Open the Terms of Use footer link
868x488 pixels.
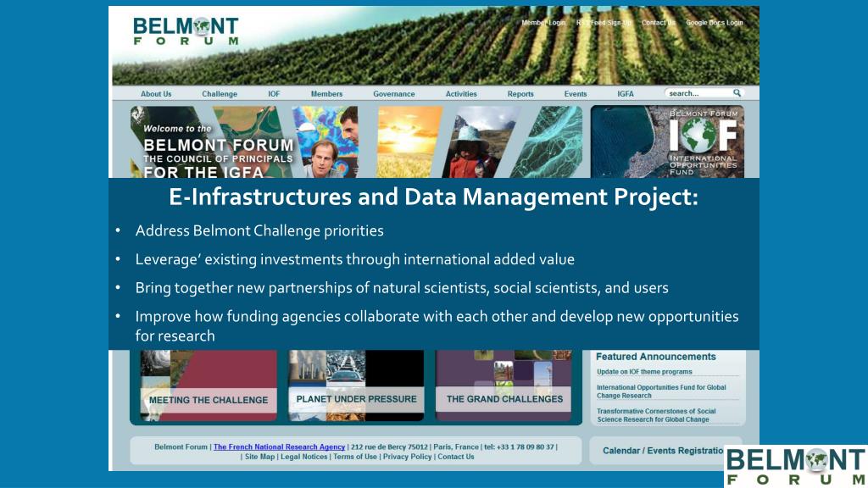pos(355,457)
